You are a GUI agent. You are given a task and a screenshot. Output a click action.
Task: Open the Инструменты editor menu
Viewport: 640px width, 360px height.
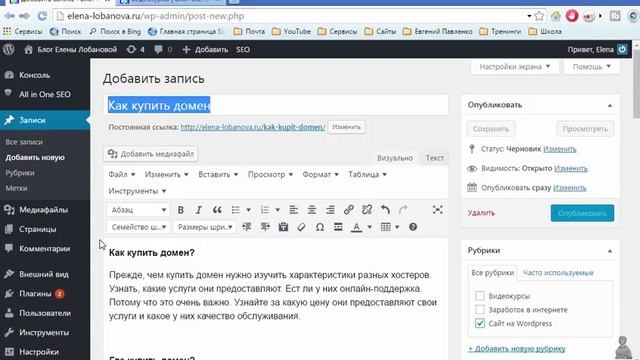coord(137,191)
